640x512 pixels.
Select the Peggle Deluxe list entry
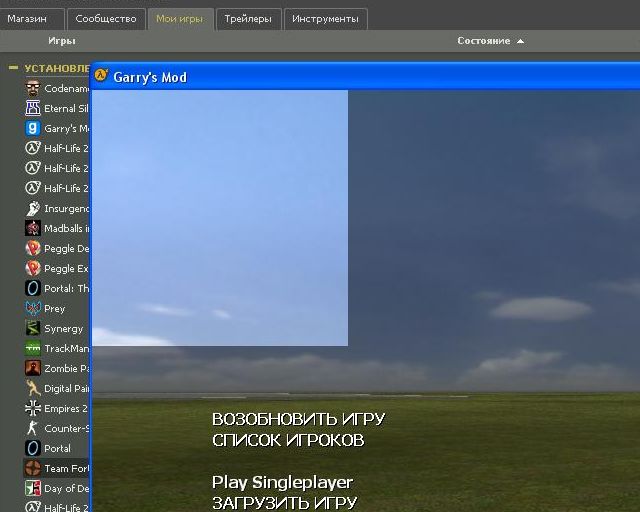coord(65,248)
